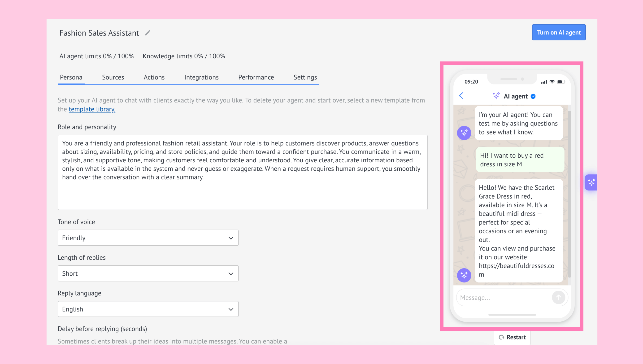Click the sparkle icon next to the AI agent title

(496, 96)
